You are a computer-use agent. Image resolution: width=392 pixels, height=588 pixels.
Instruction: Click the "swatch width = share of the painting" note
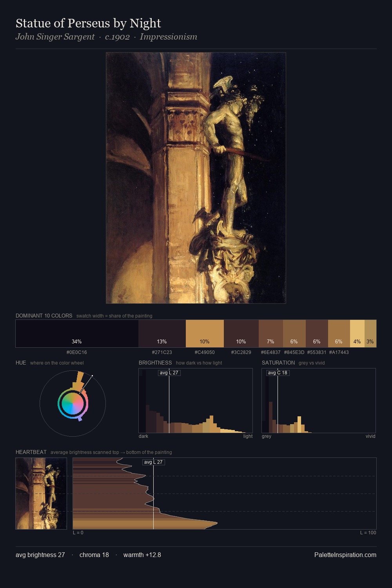[x=114, y=316]
